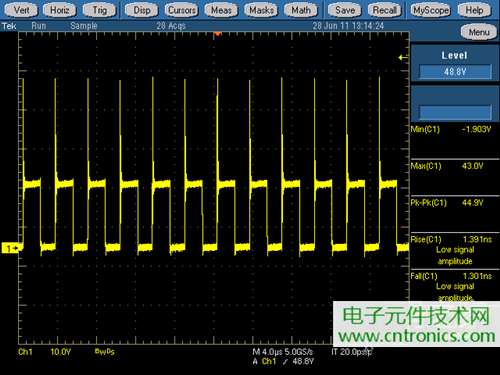The image size is (500, 375).
Task: Click the Tek label at top left
Action: tap(9, 26)
